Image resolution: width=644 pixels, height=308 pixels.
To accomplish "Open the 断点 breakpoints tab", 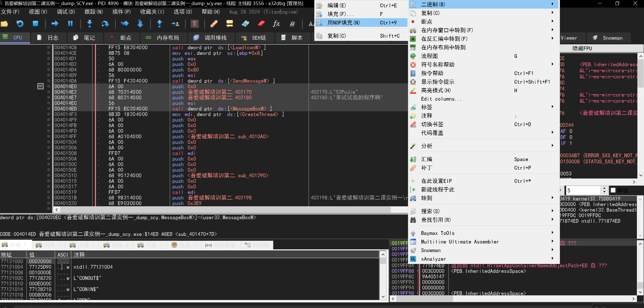I will coord(122,38).
